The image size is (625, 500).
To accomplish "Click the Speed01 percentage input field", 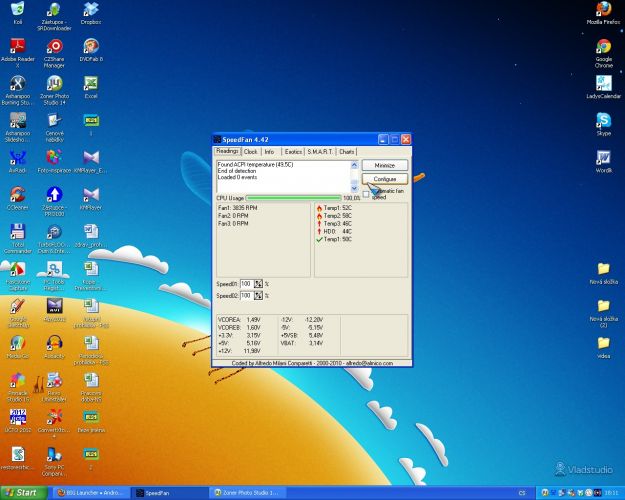I will click(x=246, y=284).
